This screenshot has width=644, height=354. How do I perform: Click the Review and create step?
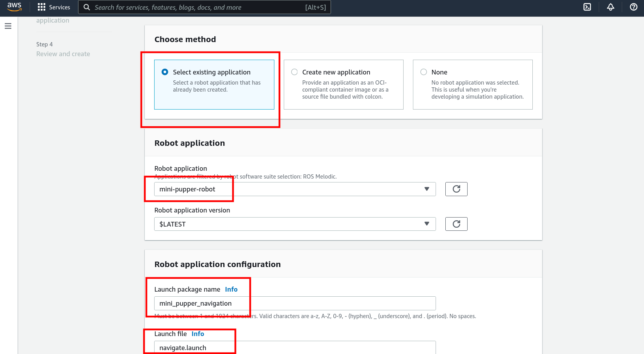click(x=63, y=54)
